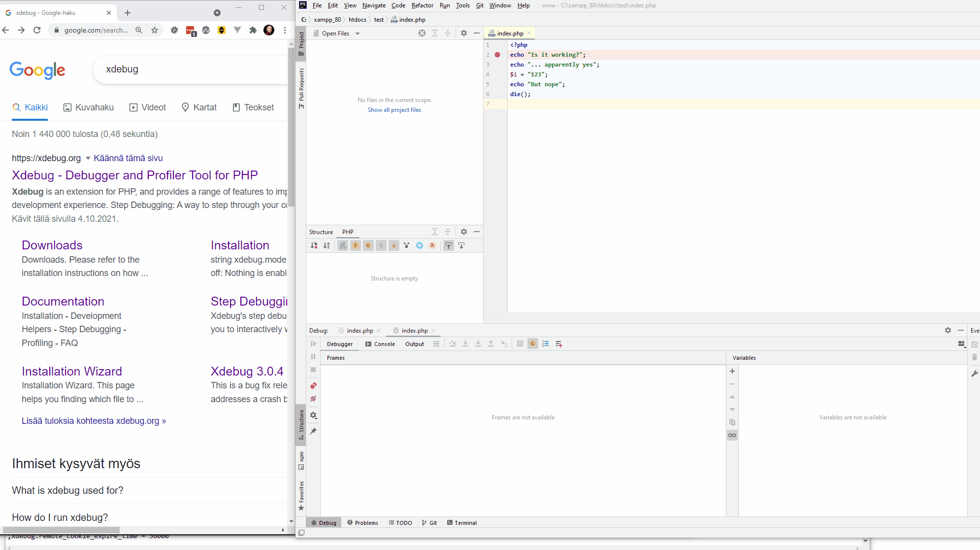Click Select Opened File target icon
The image size is (980, 550).
tap(422, 33)
